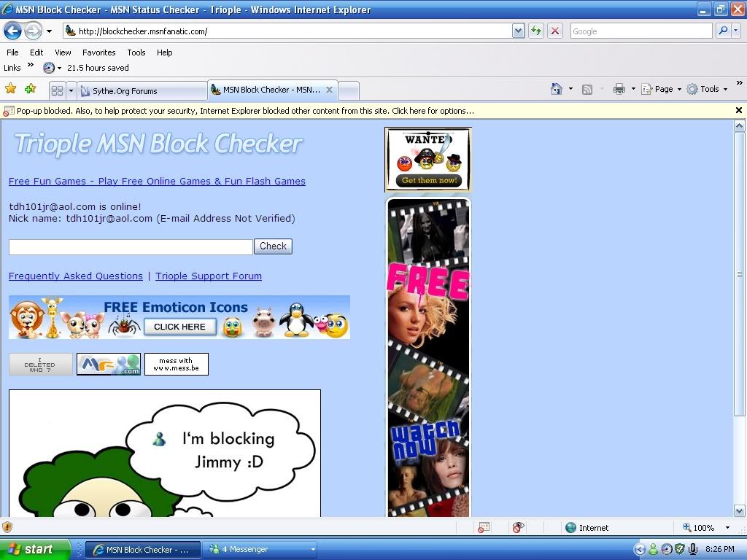747x560 pixels.
Task: Expand the command bar overflow chevron
Action: click(x=740, y=83)
